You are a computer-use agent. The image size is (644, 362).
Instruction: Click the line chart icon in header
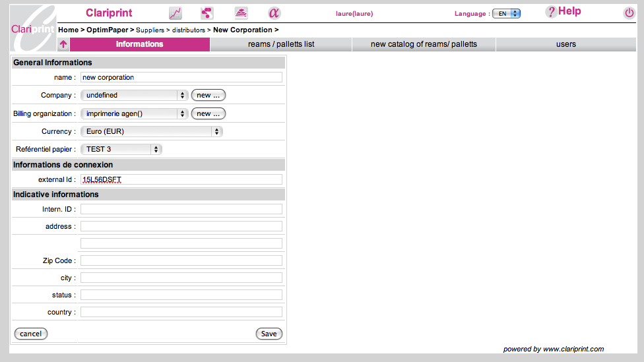click(175, 13)
